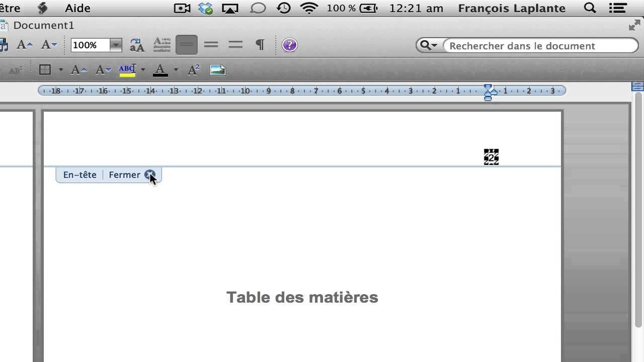Click the Fermer header close button
This screenshot has width=644, height=362.
point(149,175)
